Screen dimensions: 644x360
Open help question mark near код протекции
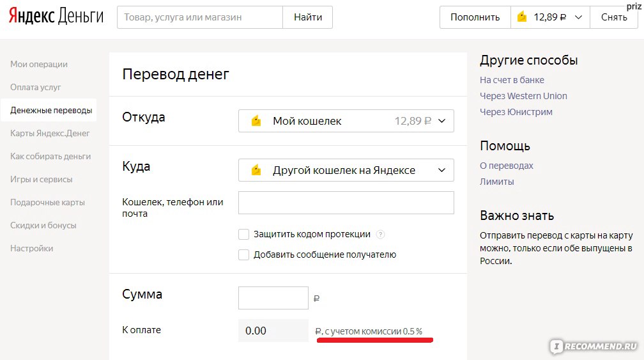point(381,234)
